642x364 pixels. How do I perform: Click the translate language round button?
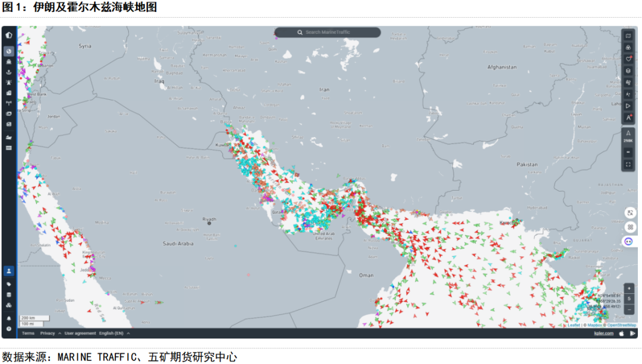click(x=630, y=213)
